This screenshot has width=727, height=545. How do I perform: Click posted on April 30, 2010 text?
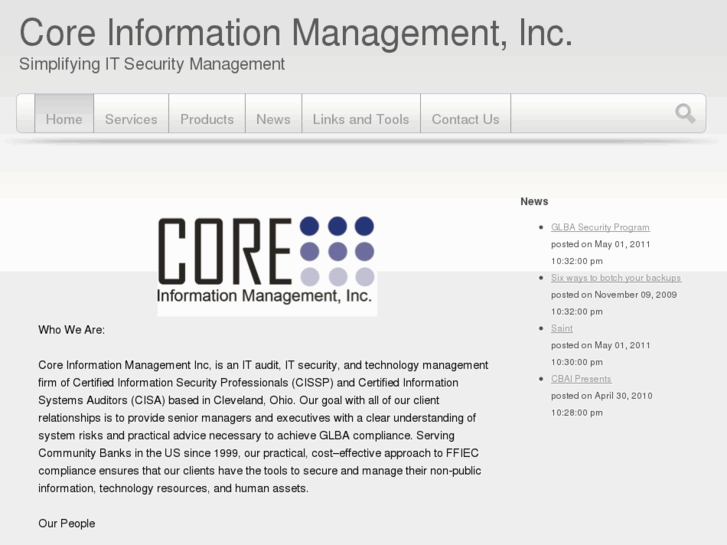coord(601,396)
